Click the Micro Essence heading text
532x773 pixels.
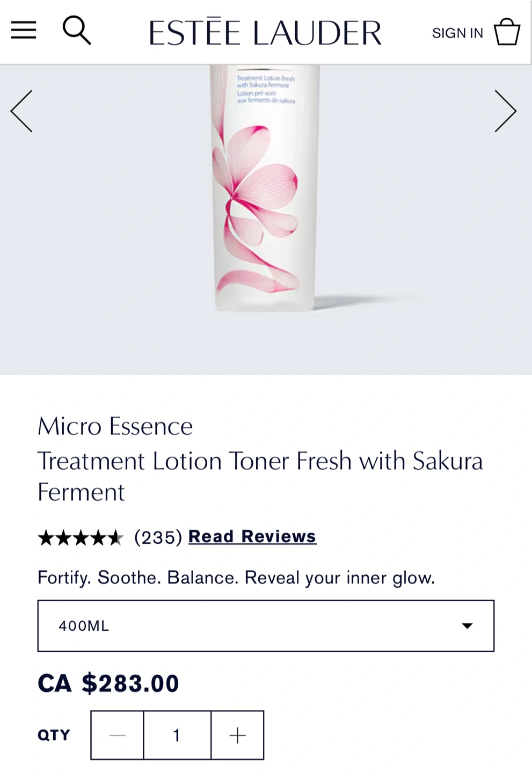[115, 426]
